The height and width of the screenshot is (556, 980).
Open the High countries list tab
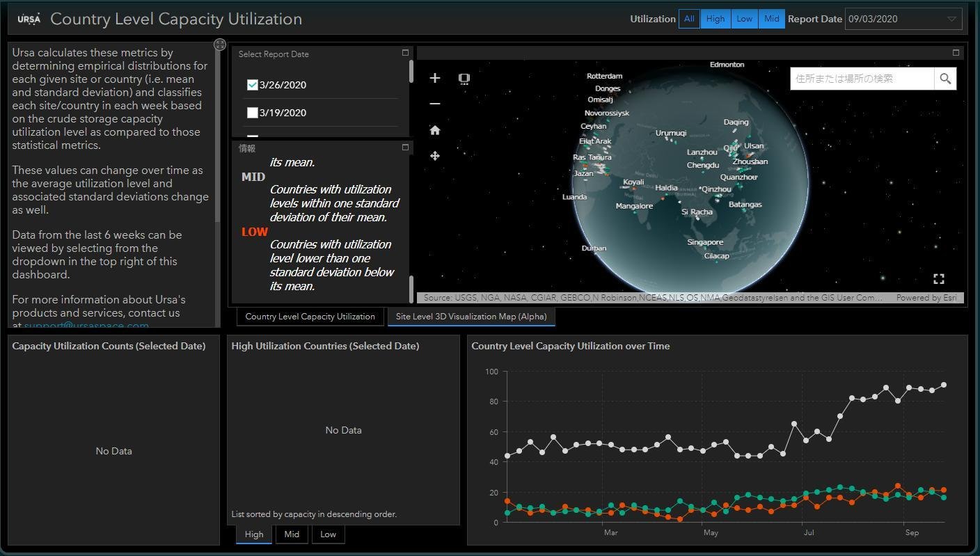254,534
